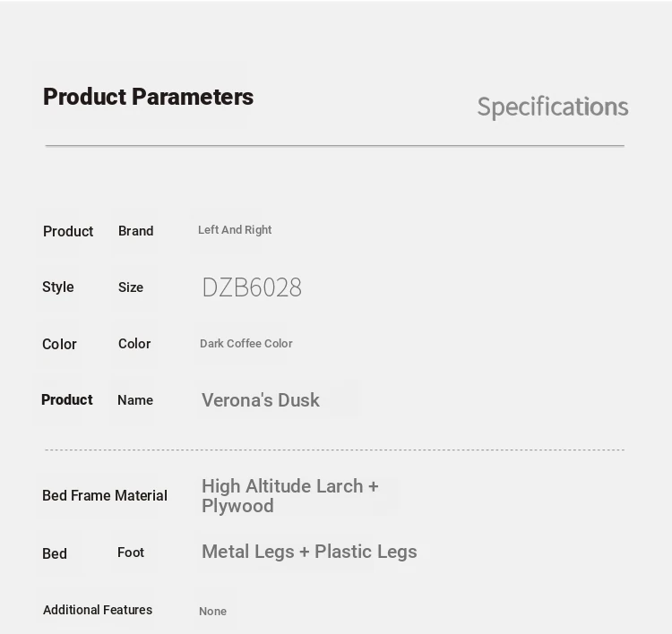Click the Specifications title text
Viewport: 672px width, 634px height.
click(553, 107)
